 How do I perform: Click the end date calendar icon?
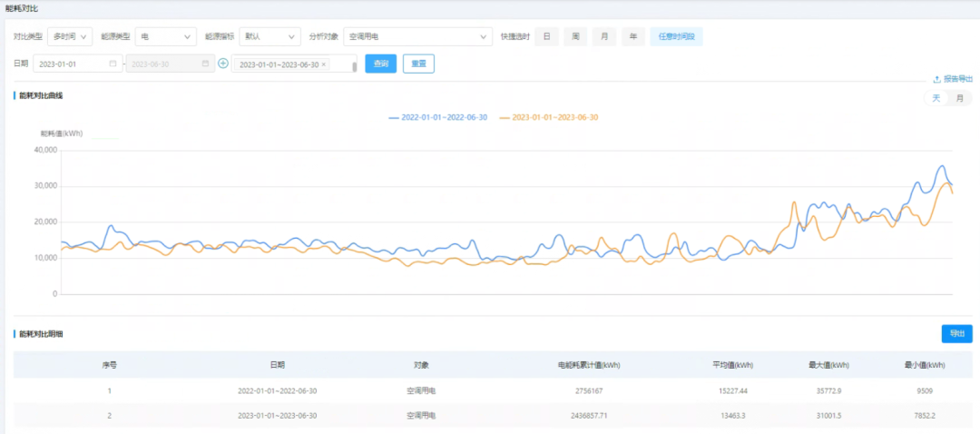point(205,64)
